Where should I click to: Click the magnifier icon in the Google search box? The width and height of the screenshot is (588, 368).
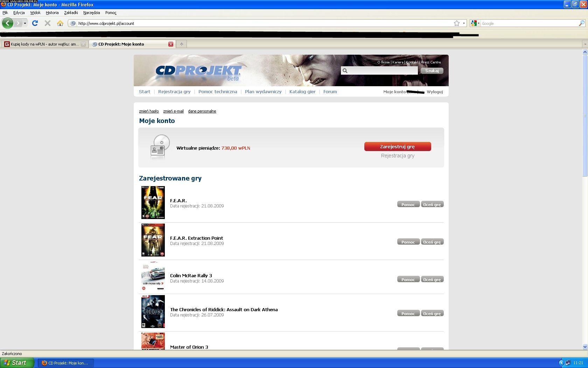click(581, 23)
